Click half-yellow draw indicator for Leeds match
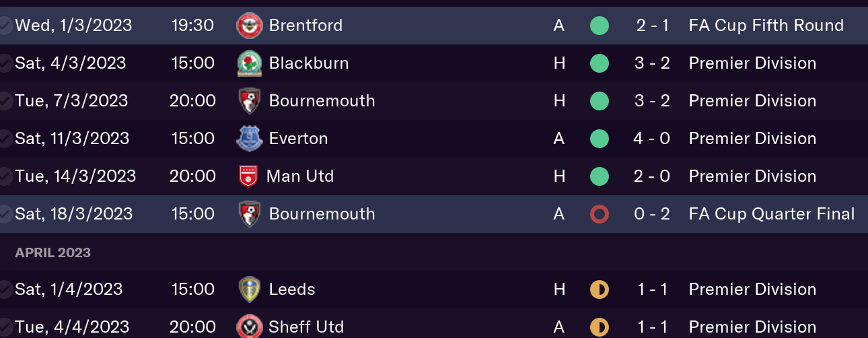Screen dimensions: 868x338 (600, 290)
